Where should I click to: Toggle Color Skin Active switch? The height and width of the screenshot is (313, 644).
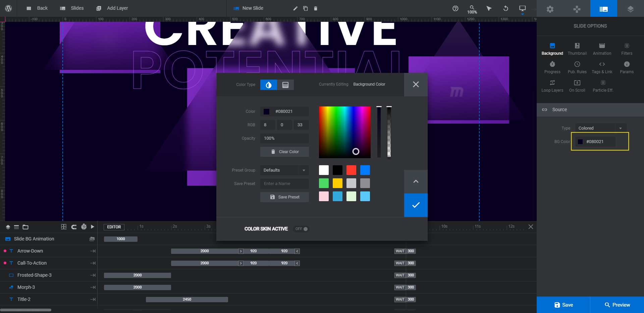[x=301, y=229]
